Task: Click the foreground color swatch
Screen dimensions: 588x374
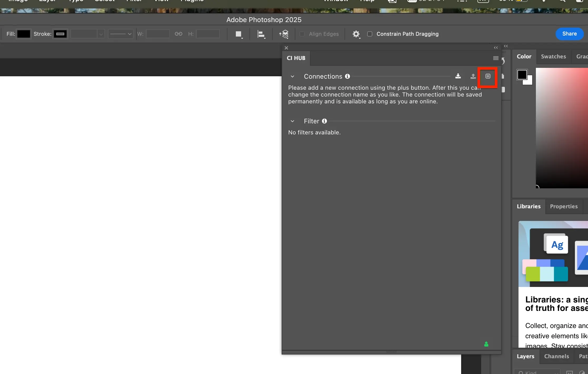Action: pyautogui.click(x=522, y=74)
